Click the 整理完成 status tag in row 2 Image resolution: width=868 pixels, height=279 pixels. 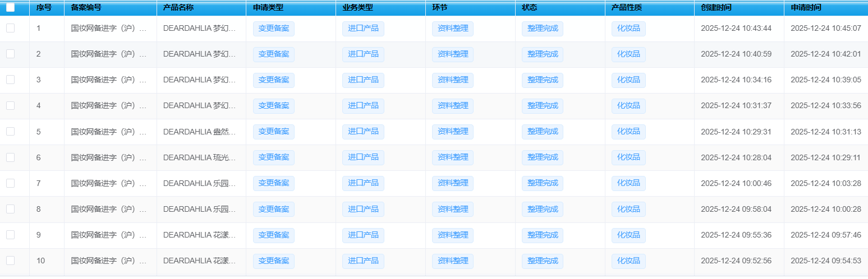click(x=542, y=54)
